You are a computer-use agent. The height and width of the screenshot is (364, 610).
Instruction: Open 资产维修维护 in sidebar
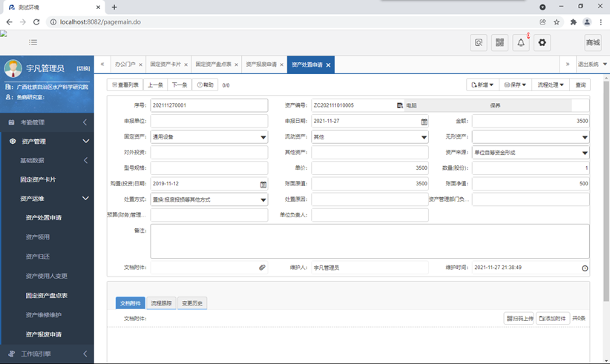(x=43, y=314)
